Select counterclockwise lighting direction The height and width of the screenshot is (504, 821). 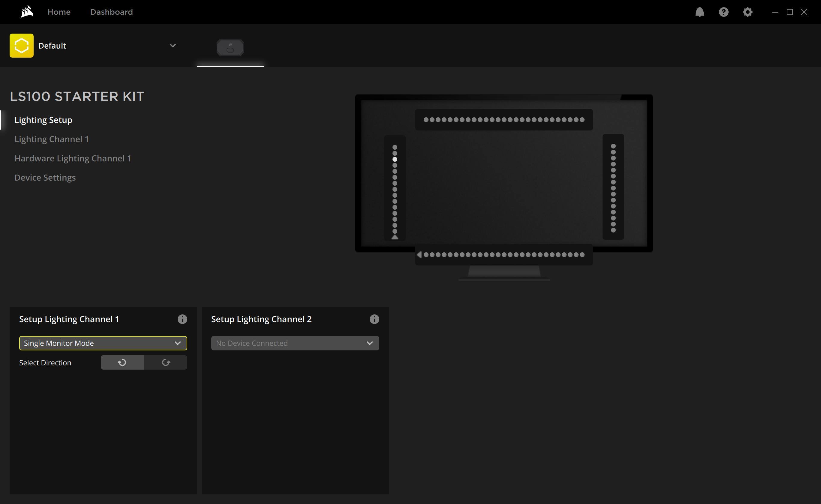122,362
